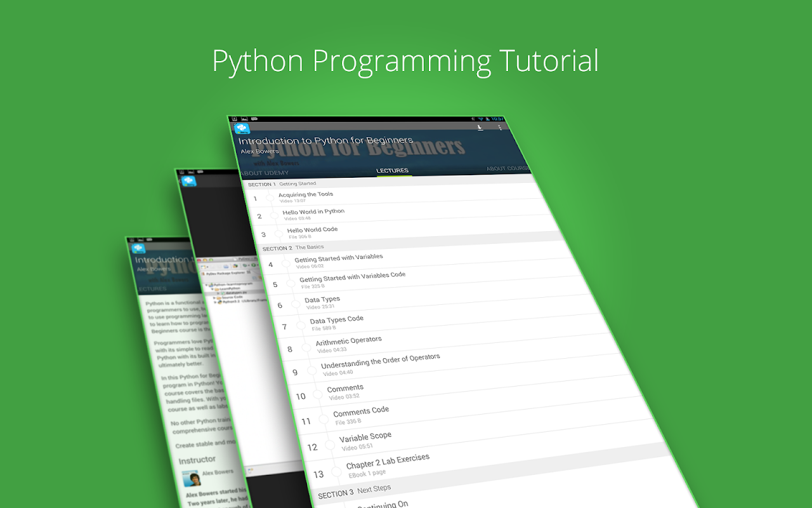This screenshot has height=508, width=812.
Task: Tap the progress circle beside 'Variable Scope'
Action: pos(329,444)
